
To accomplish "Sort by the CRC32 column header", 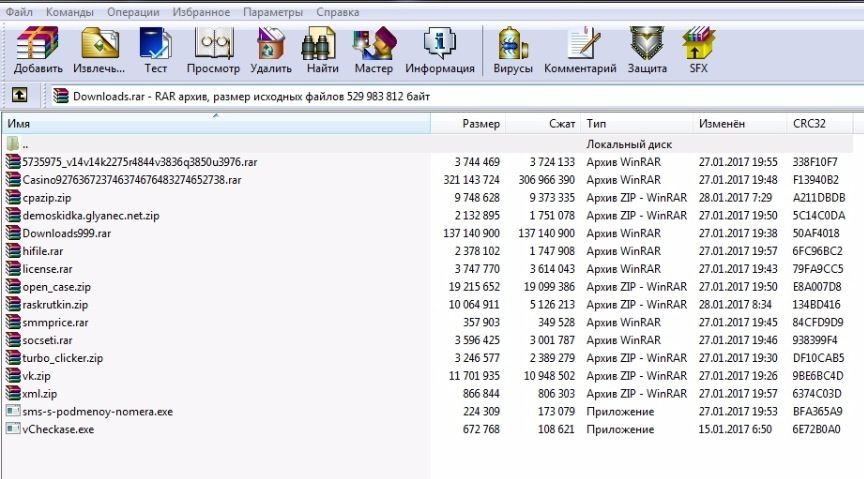I will 819,123.
